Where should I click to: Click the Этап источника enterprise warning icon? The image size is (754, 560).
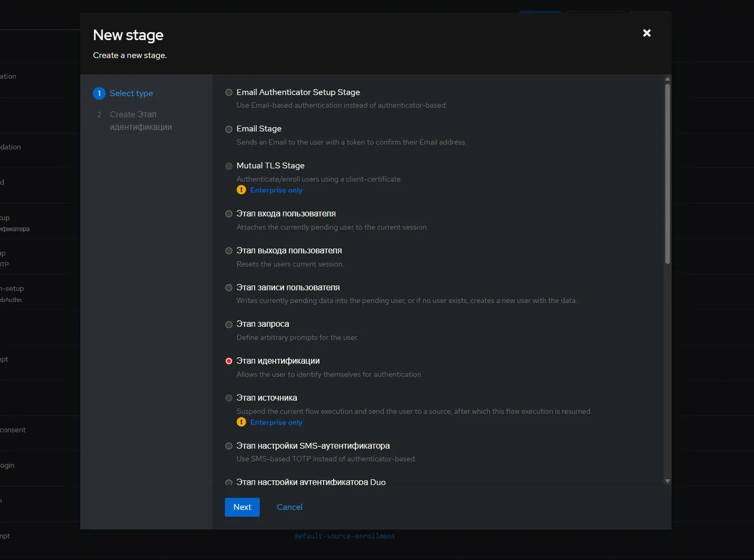tap(241, 422)
